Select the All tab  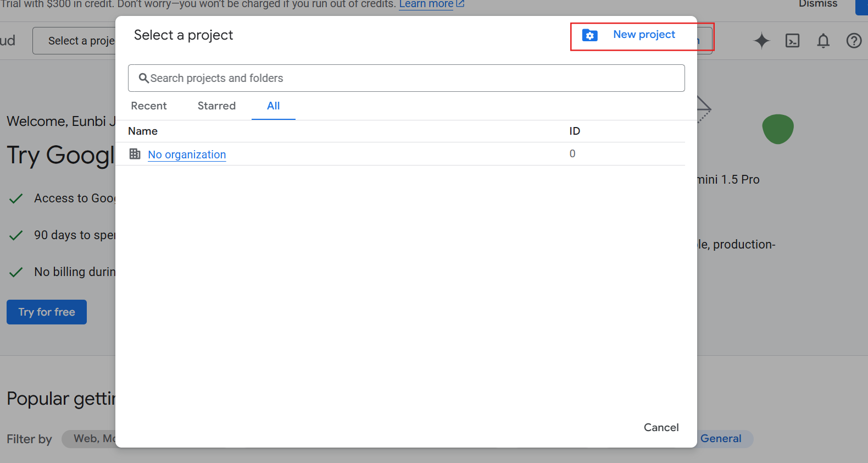point(273,106)
